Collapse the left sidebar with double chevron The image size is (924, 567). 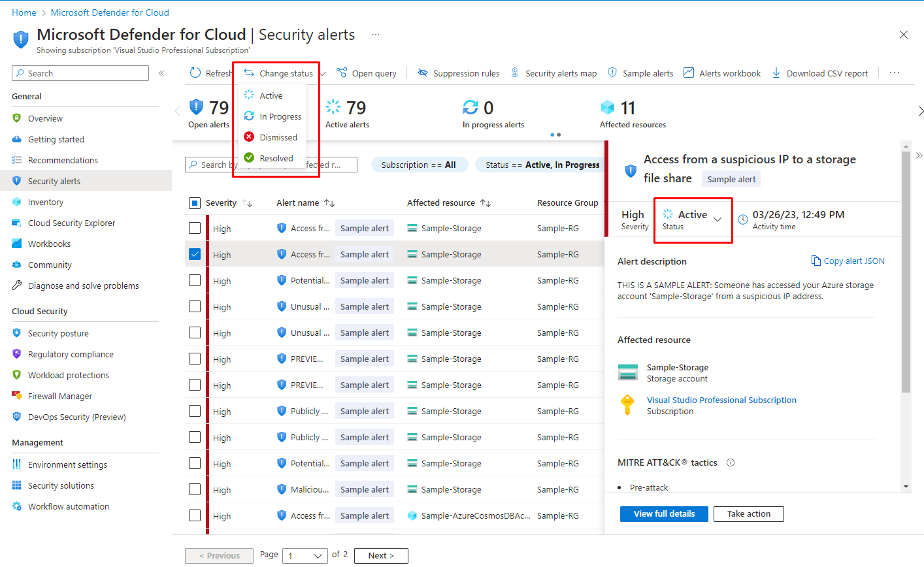pyautogui.click(x=161, y=73)
